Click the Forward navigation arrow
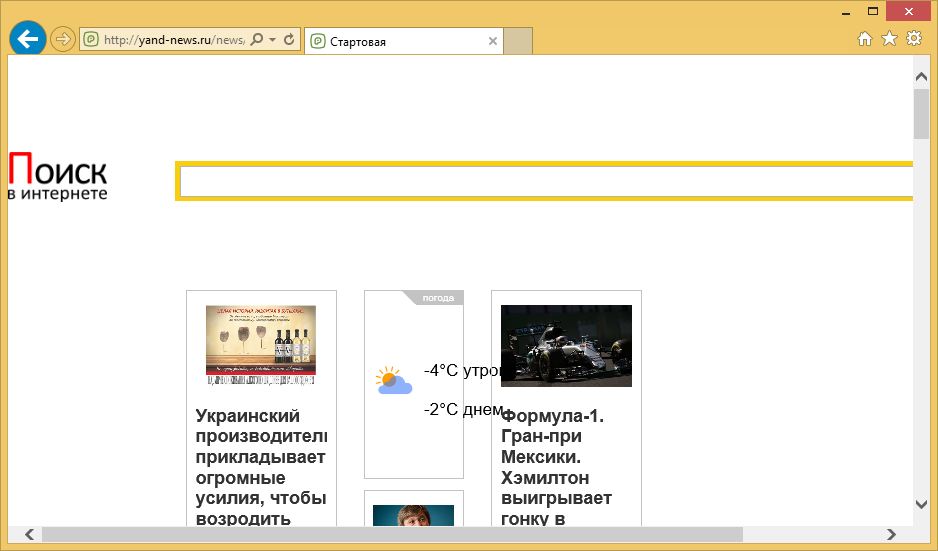This screenshot has height=551, width=938. [63, 39]
